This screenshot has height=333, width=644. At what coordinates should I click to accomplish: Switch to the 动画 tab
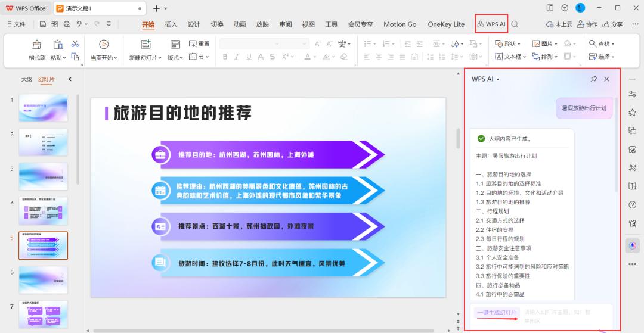[240, 24]
